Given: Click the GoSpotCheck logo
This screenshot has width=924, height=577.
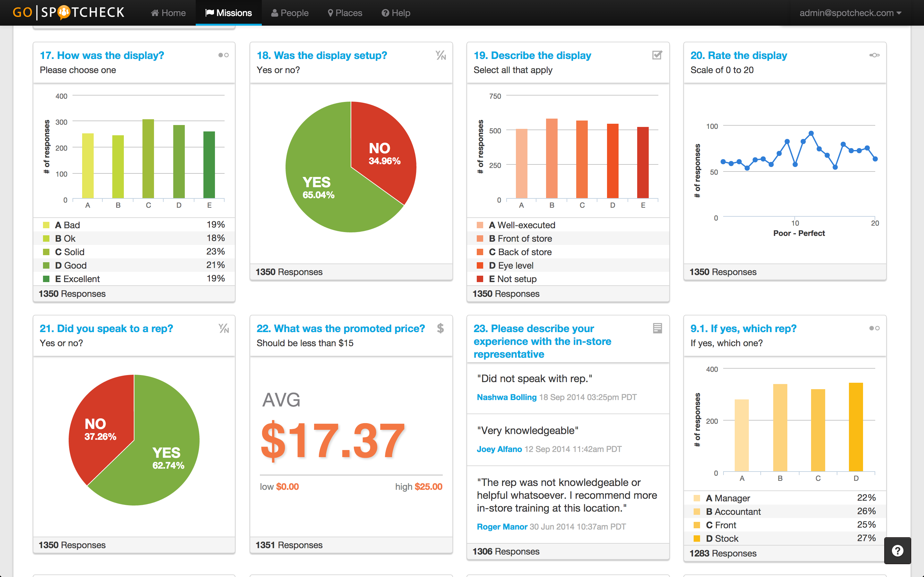Looking at the screenshot, I should point(69,13).
